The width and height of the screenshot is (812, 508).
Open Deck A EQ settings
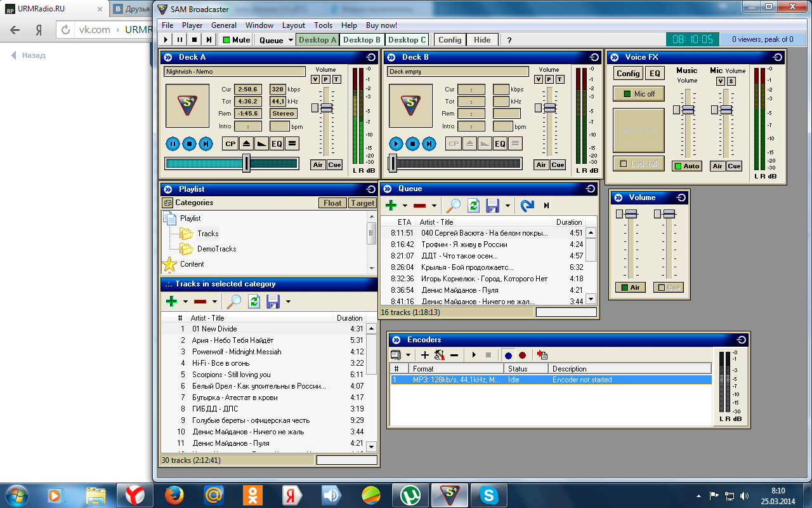coord(277,144)
